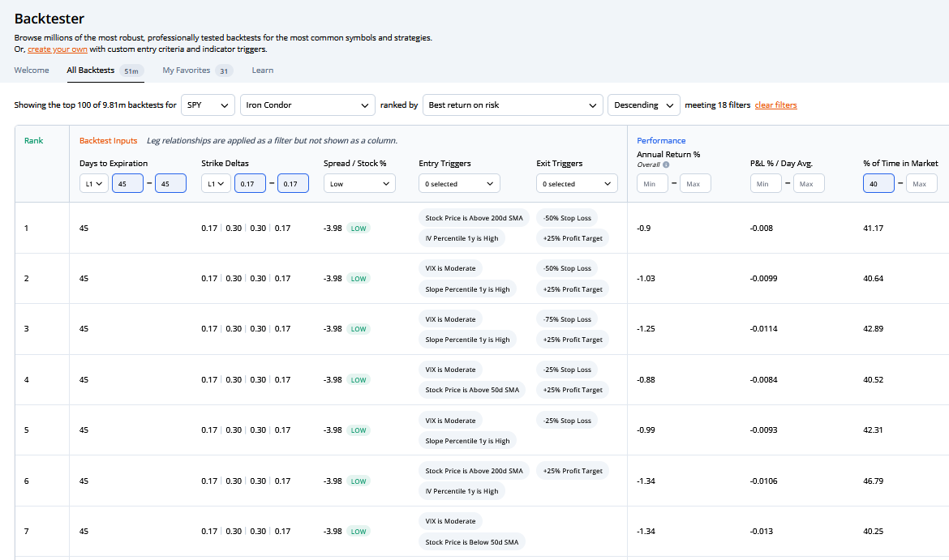Click the info icon beside Overall
Screen dimensions: 949x560
tap(666, 165)
